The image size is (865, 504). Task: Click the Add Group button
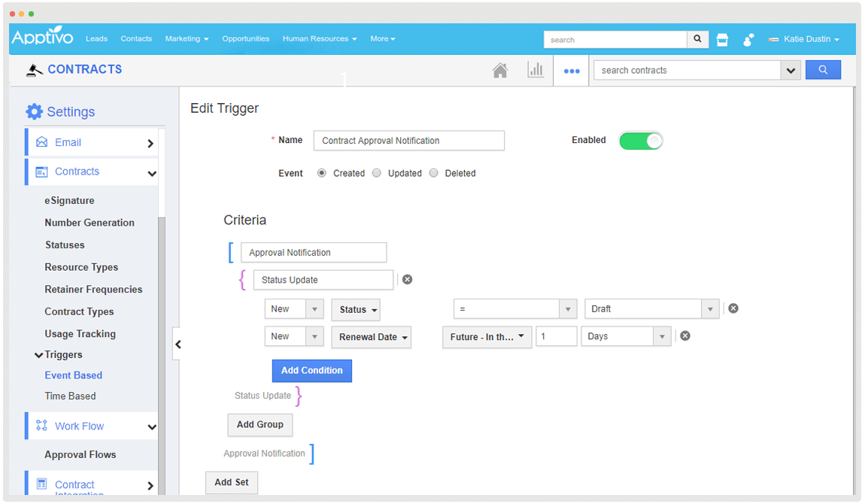pos(259,425)
